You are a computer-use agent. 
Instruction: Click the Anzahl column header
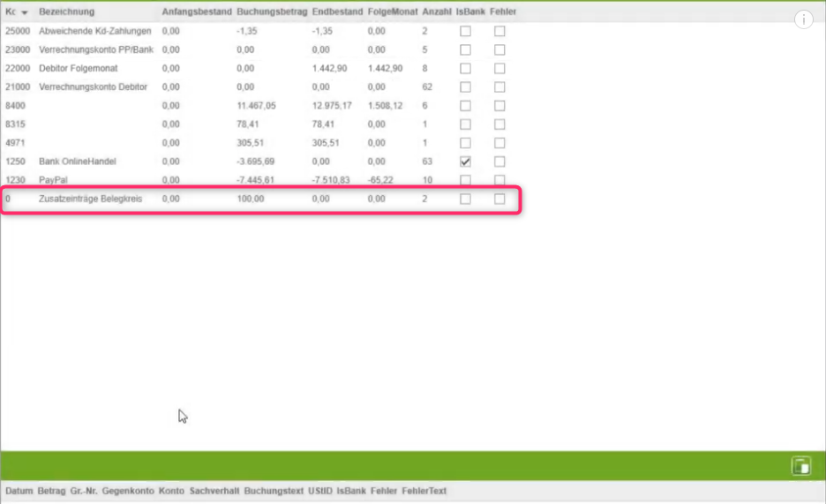436,12
